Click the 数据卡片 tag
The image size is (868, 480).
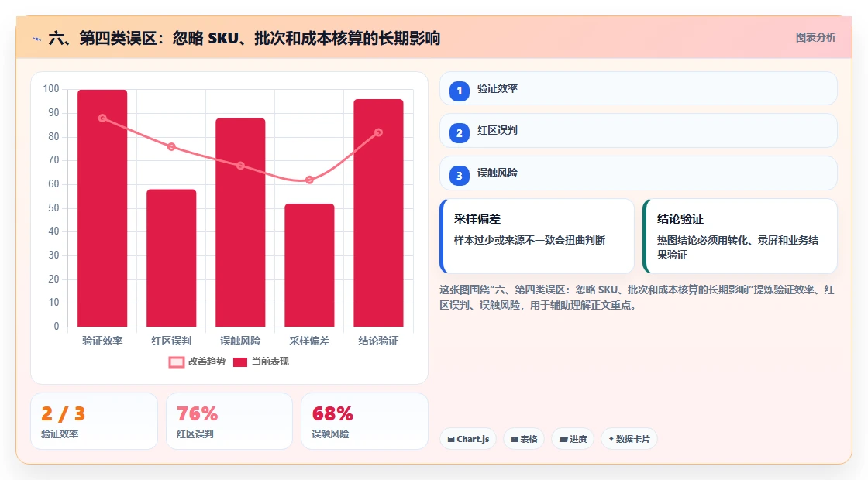click(x=629, y=439)
